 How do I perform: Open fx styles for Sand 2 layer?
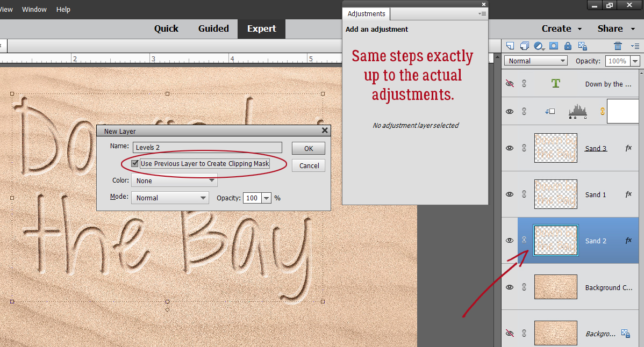(628, 241)
